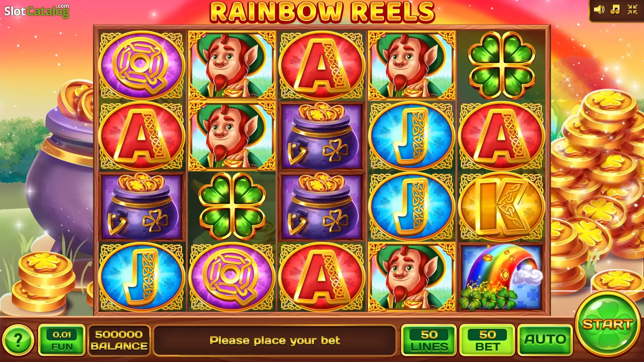Open the 50 BET selector
The height and width of the screenshot is (362, 644).
(x=487, y=340)
